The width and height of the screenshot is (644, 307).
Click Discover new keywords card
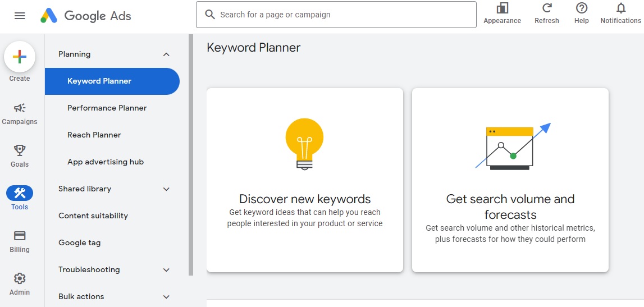click(305, 180)
